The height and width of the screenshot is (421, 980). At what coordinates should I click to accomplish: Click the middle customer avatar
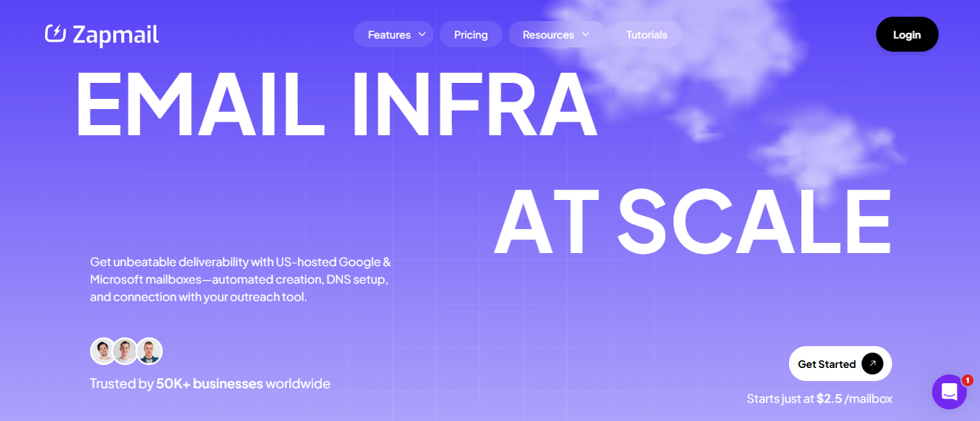[126, 351]
